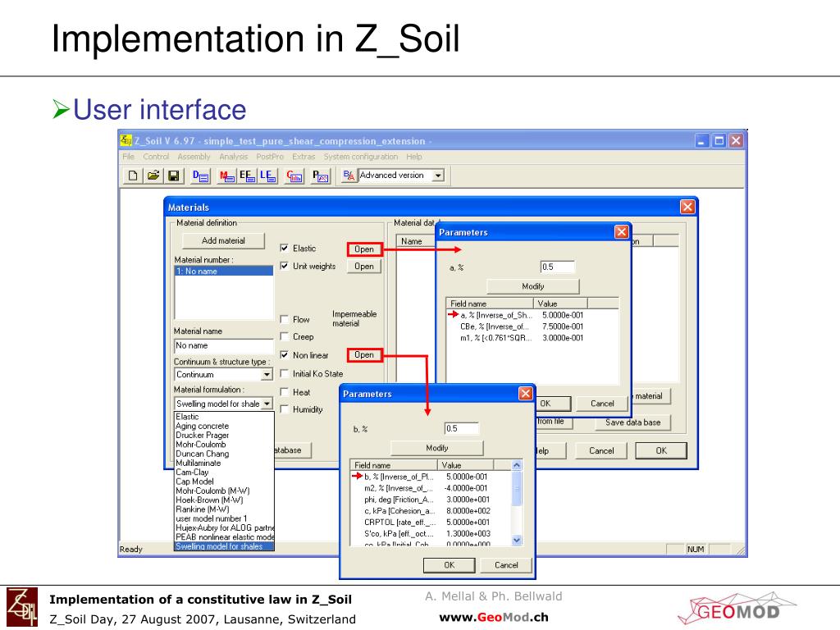The height and width of the screenshot is (630, 840).
Task: Click OK button in Materials dialog
Action: pyautogui.click(x=661, y=450)
